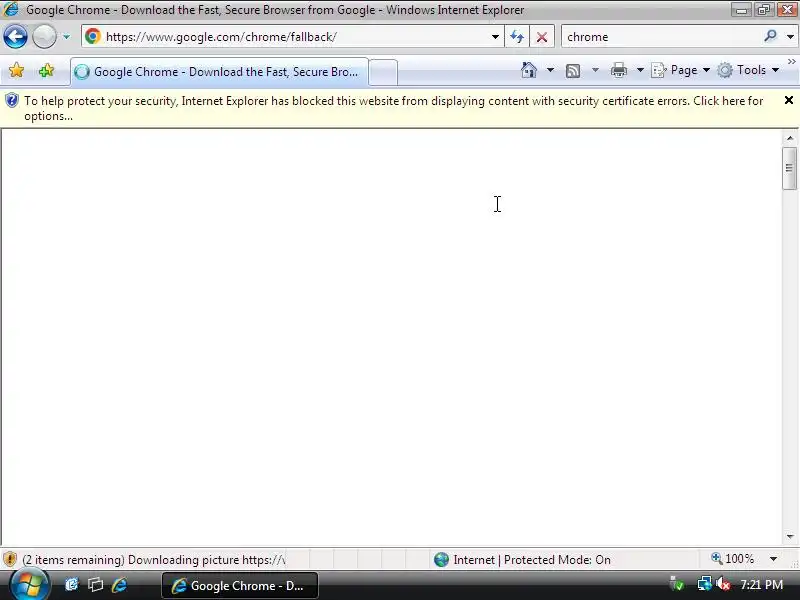Click the Chrome favicon in the address bar
Image resolution: width=800 pixels, height=600 pixels.
click(93, 37)
